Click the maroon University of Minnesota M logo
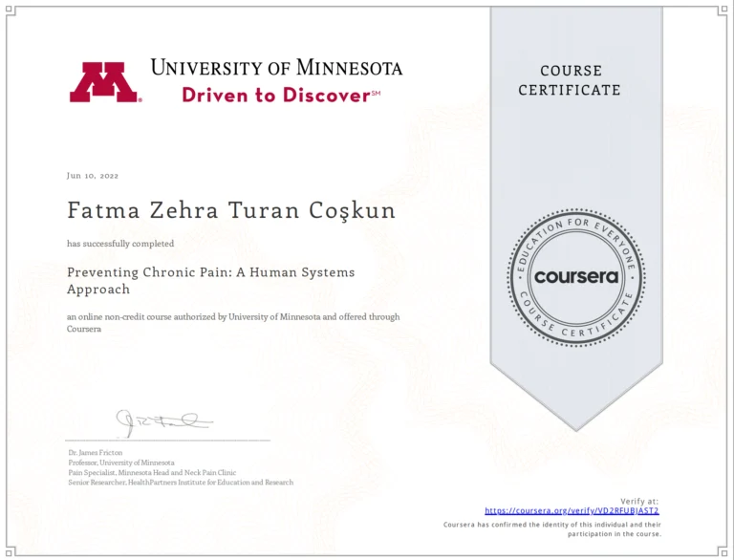Viewport: 734px width, 560px height. [105, 82]
